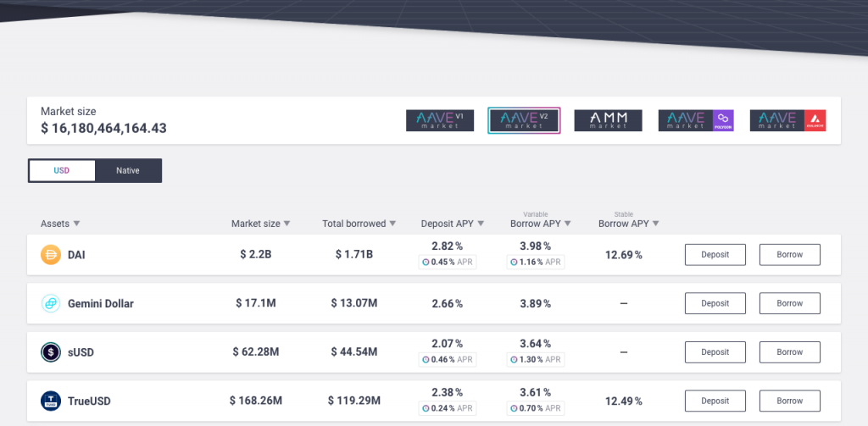Select the Aave V2 market tab
The width and height of the screenshot is (868, 426).
point(524,120)
